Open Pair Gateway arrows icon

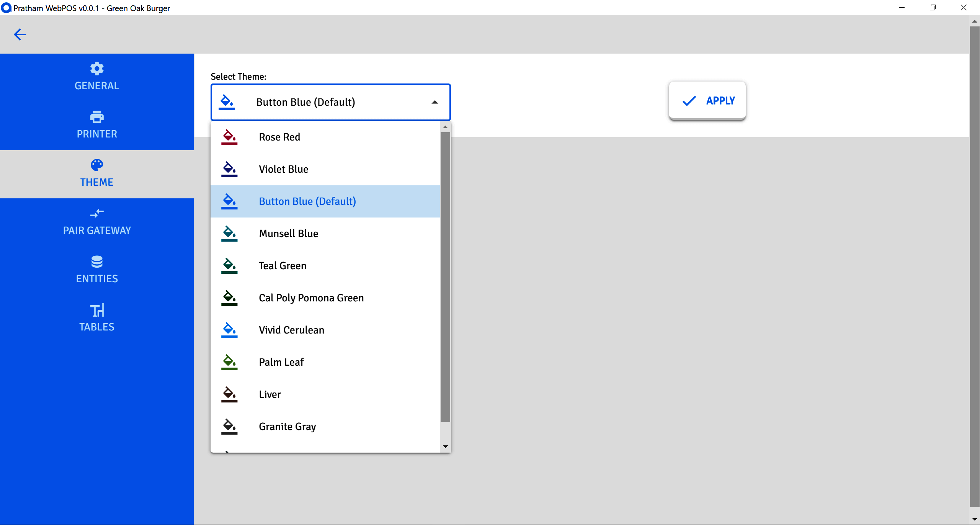tap(97, 213)
